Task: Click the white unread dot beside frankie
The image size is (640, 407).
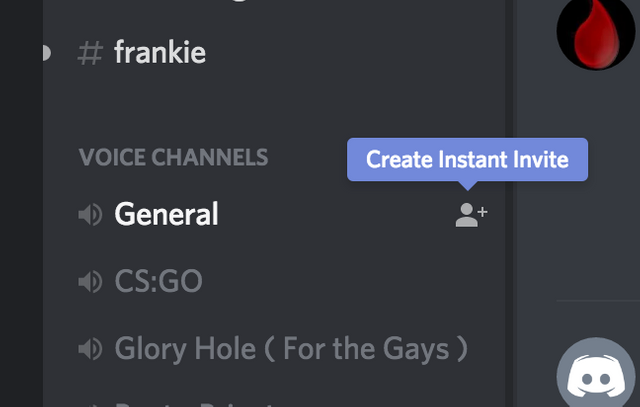Action: 45,52
